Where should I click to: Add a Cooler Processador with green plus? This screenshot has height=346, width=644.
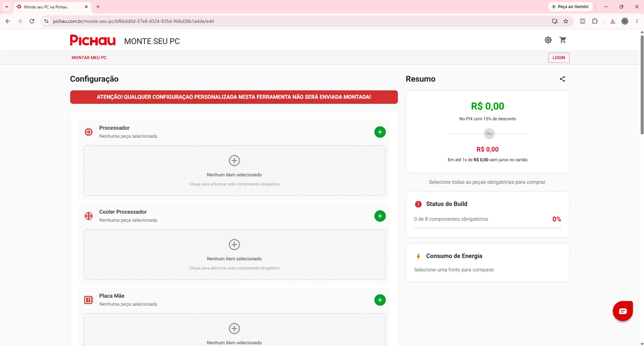(x=380, y=216)
